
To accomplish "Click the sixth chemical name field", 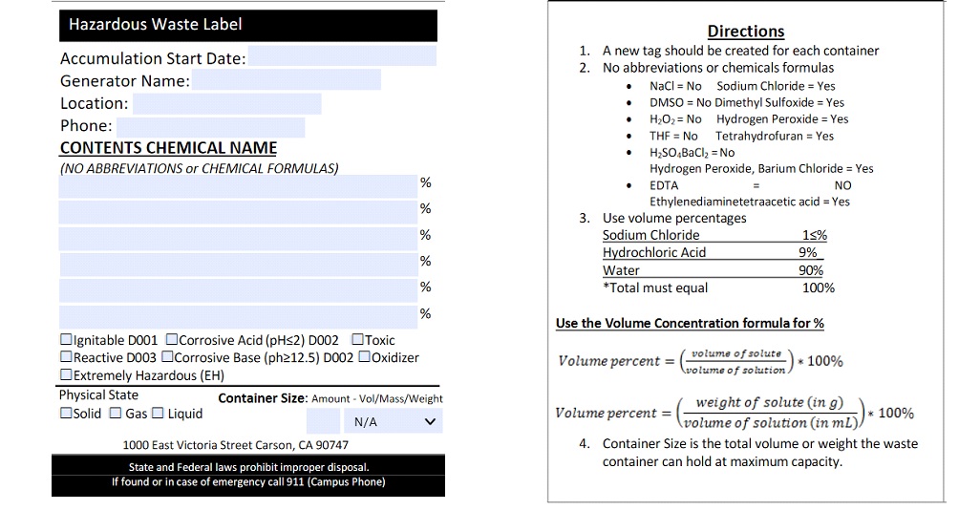I will coord(238,317).
